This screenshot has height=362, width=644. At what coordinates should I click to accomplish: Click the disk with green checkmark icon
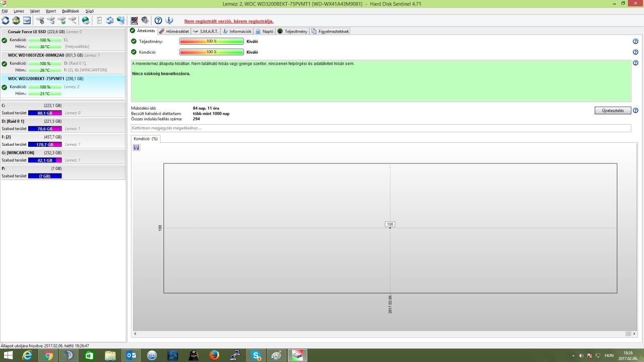[62, 21]
